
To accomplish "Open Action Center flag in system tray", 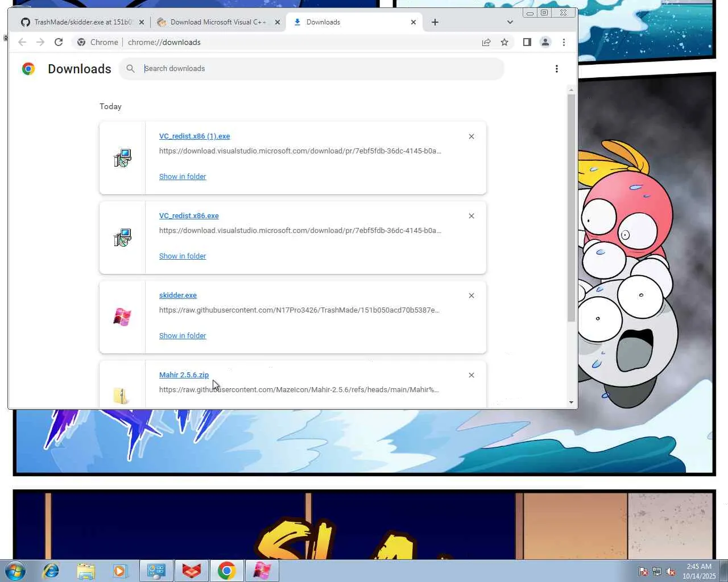I will point(643,572).
